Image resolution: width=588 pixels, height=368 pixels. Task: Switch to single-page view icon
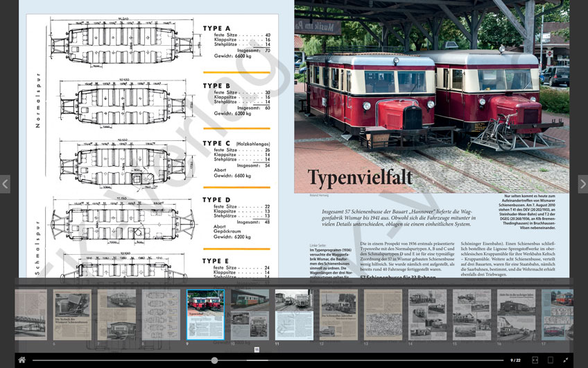[x=550, y=360]
